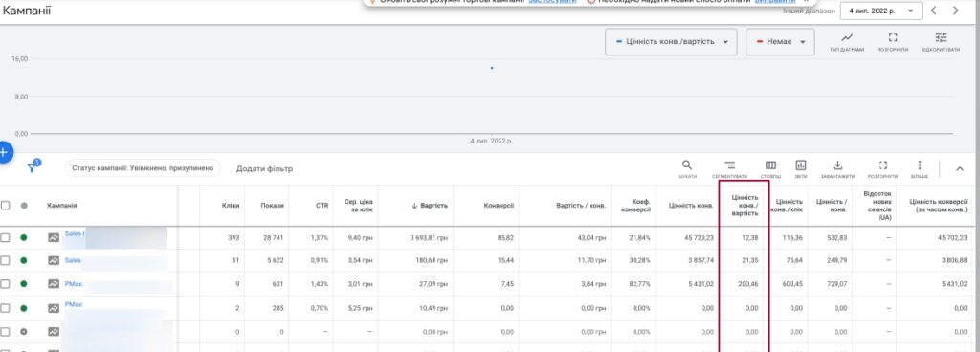Viewport: 980px width, 352px height.
Task: Sort by the Кліки column header
Action: 231,206
